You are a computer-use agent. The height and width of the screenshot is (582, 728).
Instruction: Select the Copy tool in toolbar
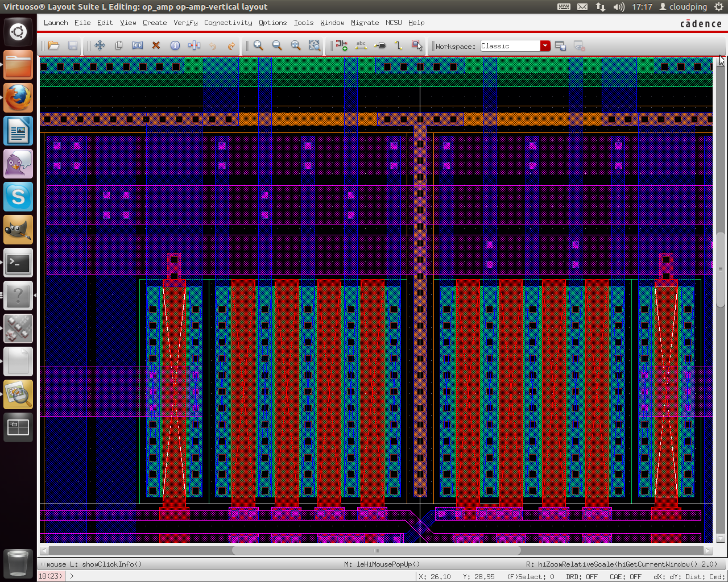pos(119,45)
